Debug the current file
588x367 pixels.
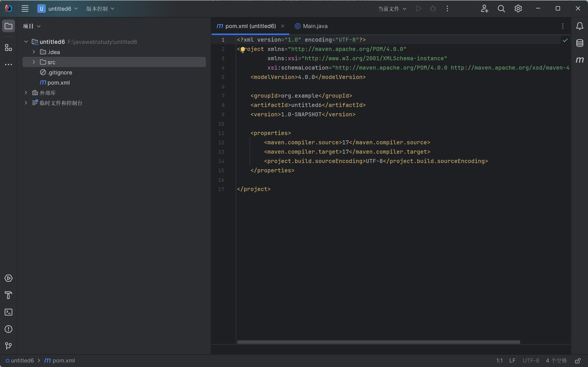tap(433, 8)
